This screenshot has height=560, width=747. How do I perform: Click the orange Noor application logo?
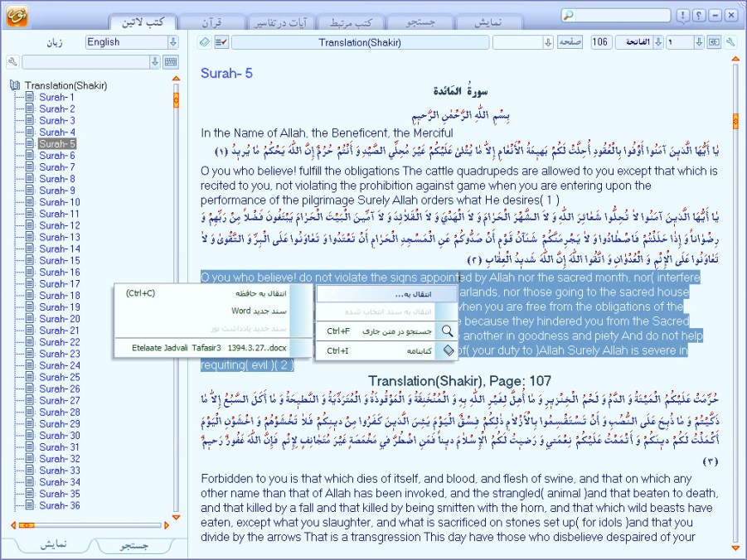click(x=17, y=15)
